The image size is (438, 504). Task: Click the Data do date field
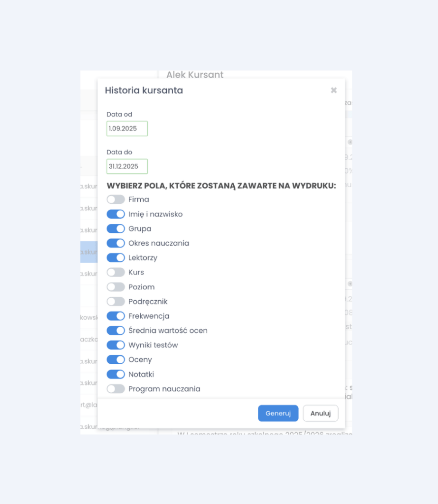(x=127, y=166)
